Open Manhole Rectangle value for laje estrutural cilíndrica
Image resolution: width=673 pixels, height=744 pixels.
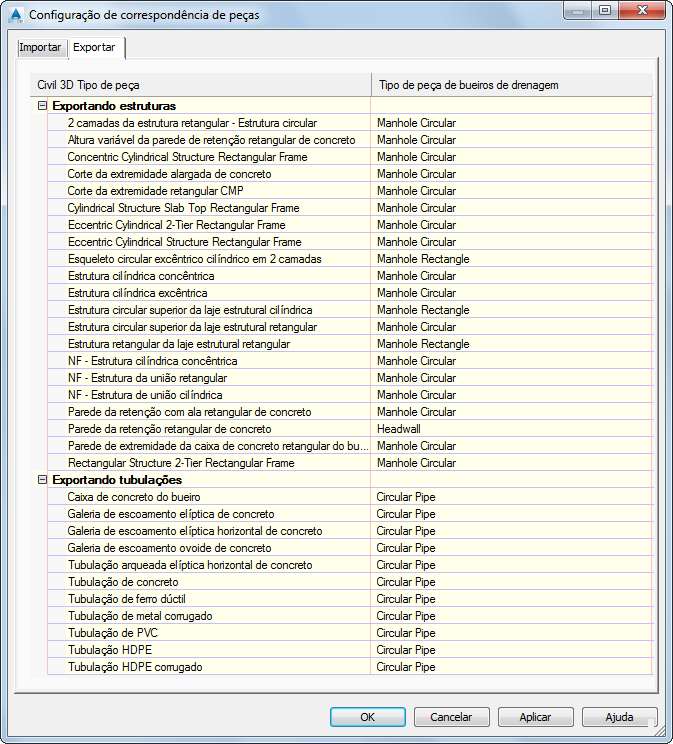point(512,310)
